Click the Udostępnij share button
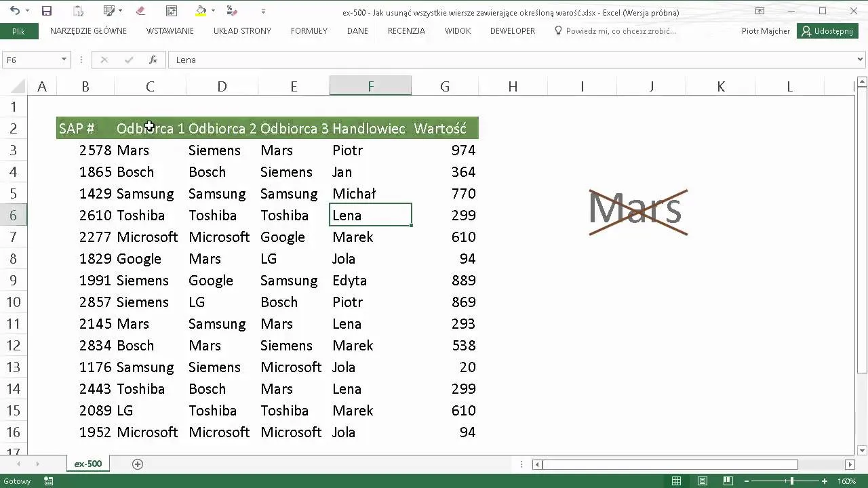 pyautogui.click(x=827, y=31)
